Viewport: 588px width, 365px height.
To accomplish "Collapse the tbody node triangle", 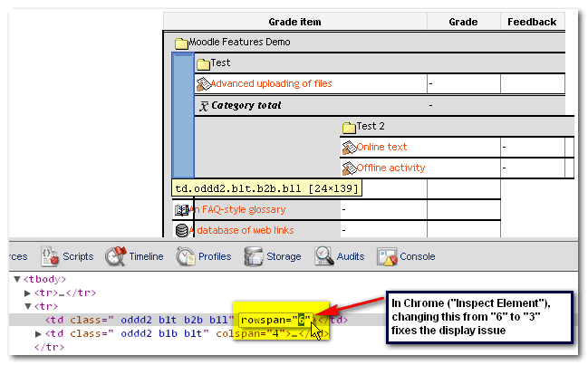I will point(17,279).
